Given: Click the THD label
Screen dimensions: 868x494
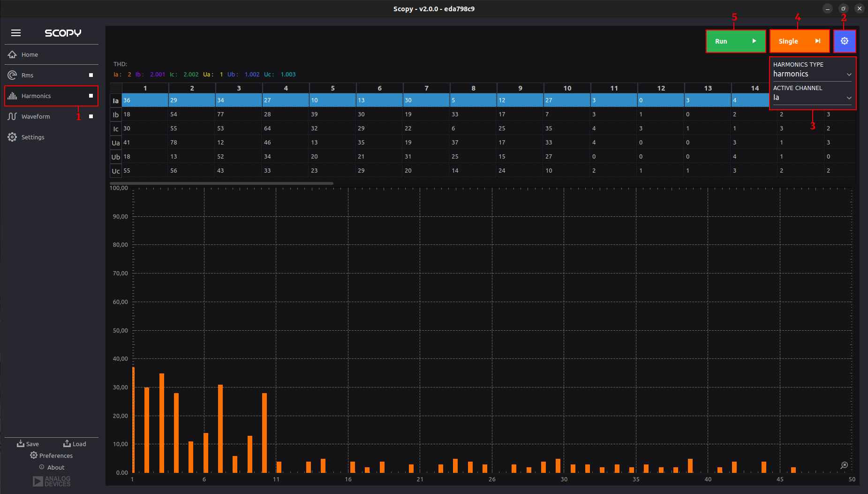Looking at the screenshot, I should tap(120, 64).
